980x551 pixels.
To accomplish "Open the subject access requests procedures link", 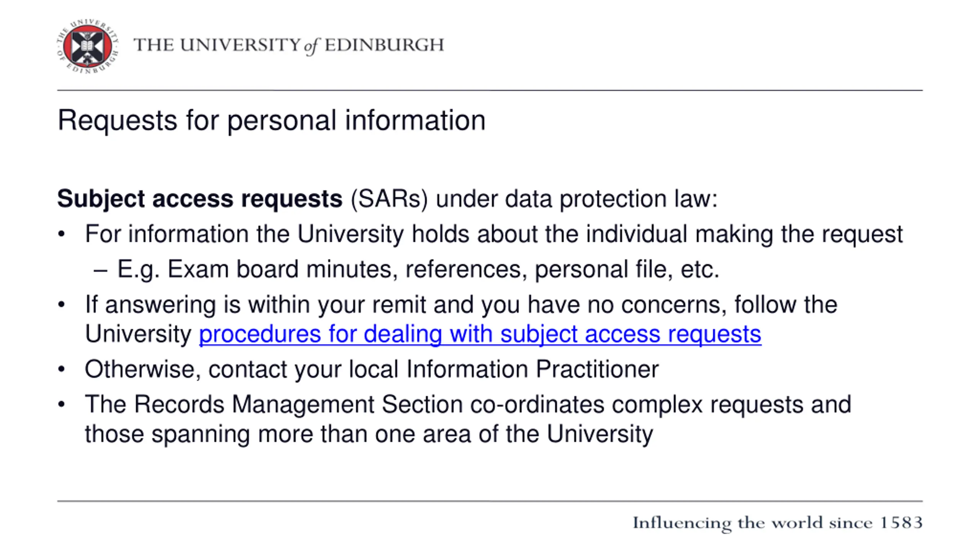I will [x=480, y=334].
